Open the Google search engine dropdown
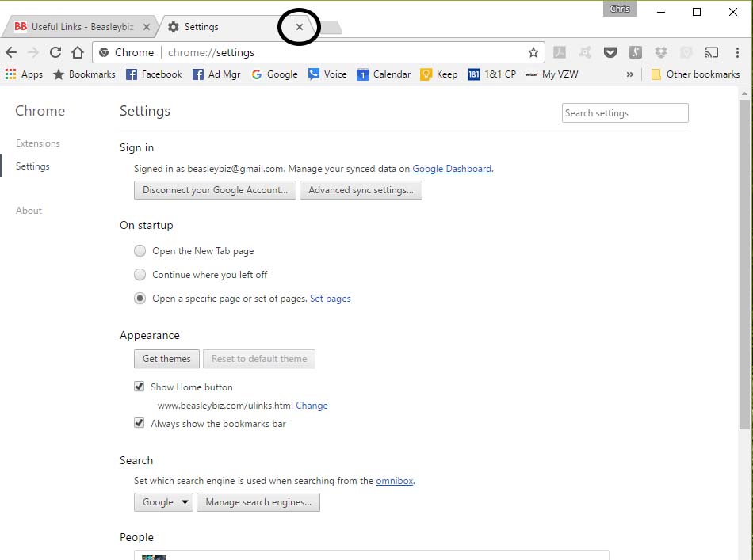 click(x=163, y=501)
